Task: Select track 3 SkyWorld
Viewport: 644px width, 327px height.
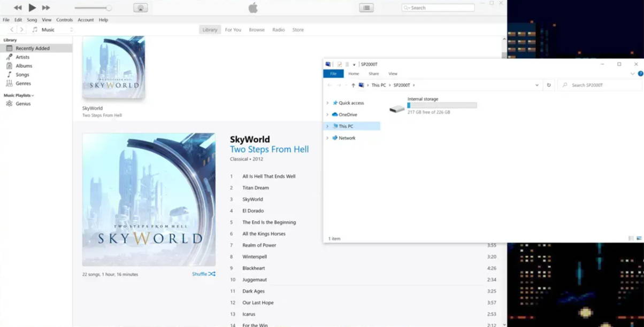Action: [x=252, y=199]
